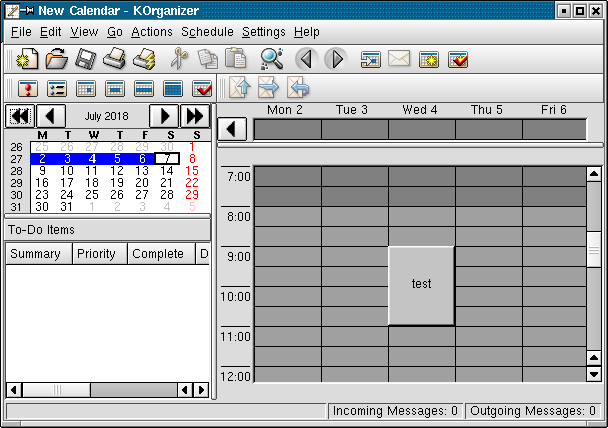The image size is (608, 428).
Task: Switch to the Day view icon
Action: tap(86, 89)
